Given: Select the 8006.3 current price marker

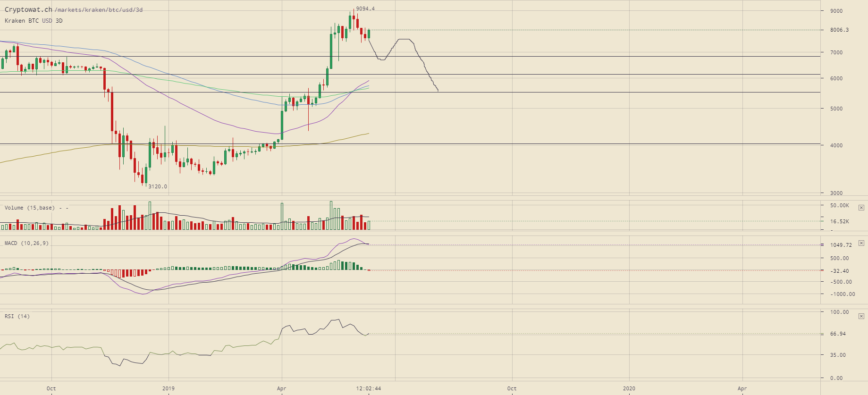Looking at the screenshot, I should (x=839, y=30).
